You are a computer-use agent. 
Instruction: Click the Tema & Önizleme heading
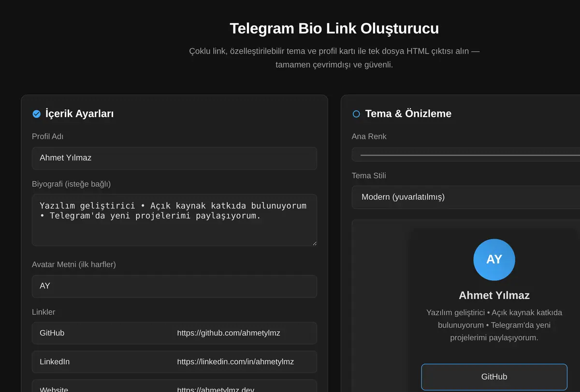[x=408, y=114]
